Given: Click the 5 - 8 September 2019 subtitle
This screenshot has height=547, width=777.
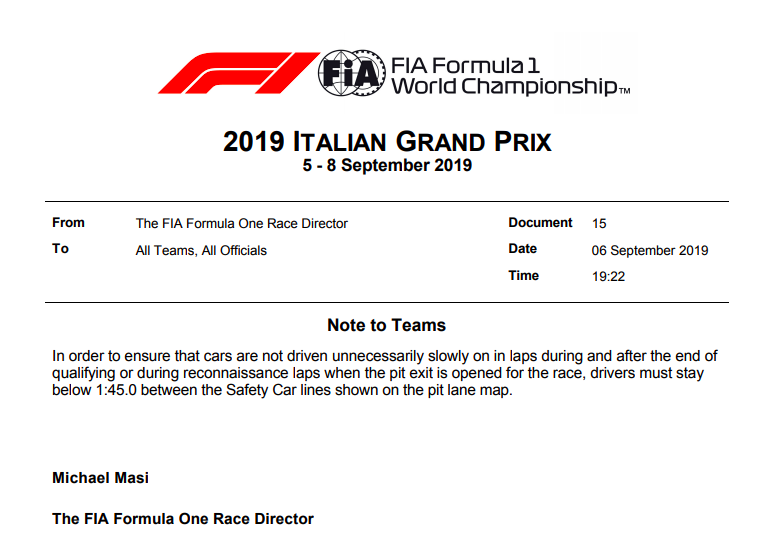Looking at the screenshot, I should click(387, 166).
